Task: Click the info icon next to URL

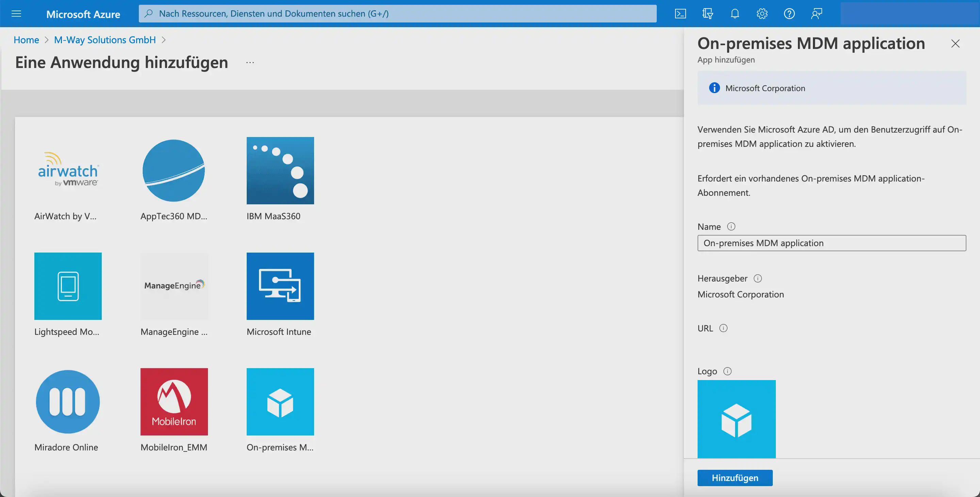Action: click(x=723, y=328)
